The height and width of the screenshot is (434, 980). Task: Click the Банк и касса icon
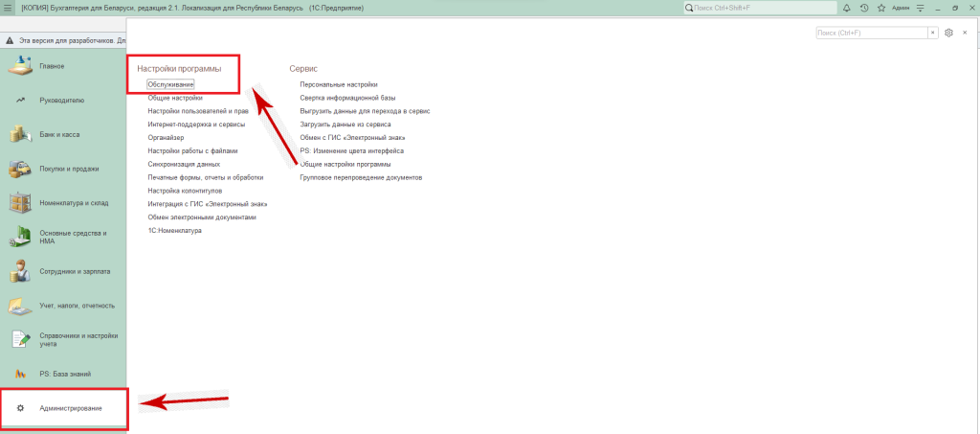tap(20, 134)
